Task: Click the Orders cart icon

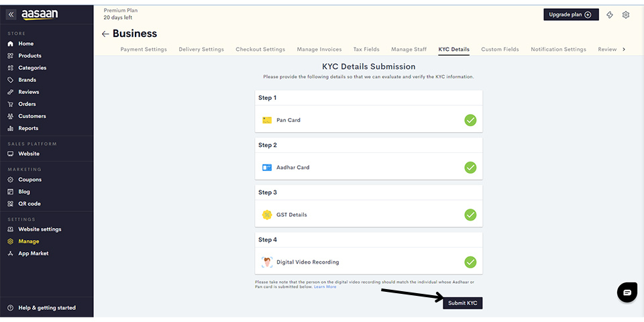Action: point(11,105)
